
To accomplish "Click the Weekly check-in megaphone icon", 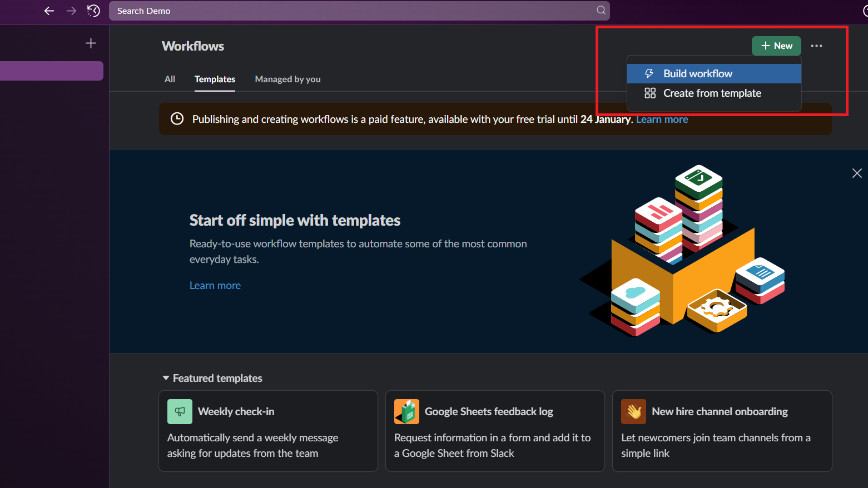I will tap(180, 411).
